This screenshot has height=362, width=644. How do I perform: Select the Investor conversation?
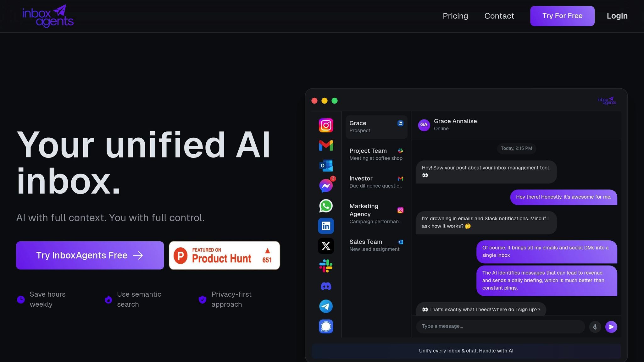tap(376, 182)
